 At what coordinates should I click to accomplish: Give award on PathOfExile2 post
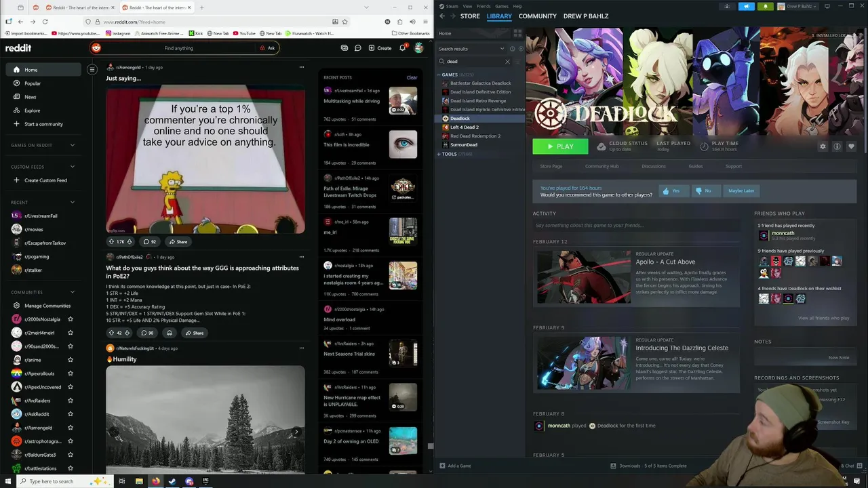[x=170, y=333]
